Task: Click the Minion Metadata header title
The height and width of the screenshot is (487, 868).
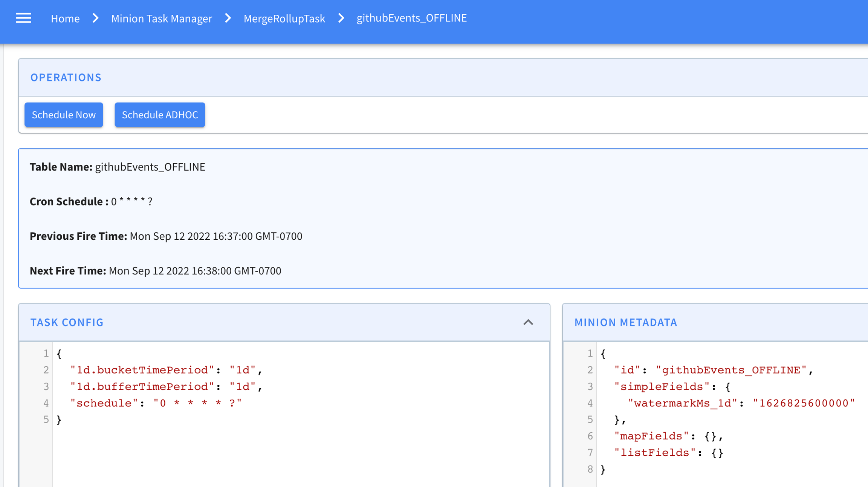Action: tap(625, 322)
